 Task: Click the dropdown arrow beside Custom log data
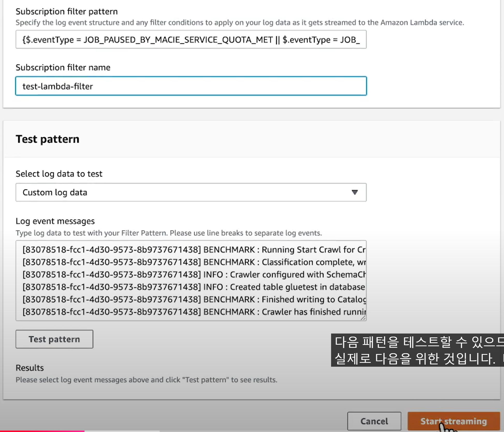(x=355, y=192)
